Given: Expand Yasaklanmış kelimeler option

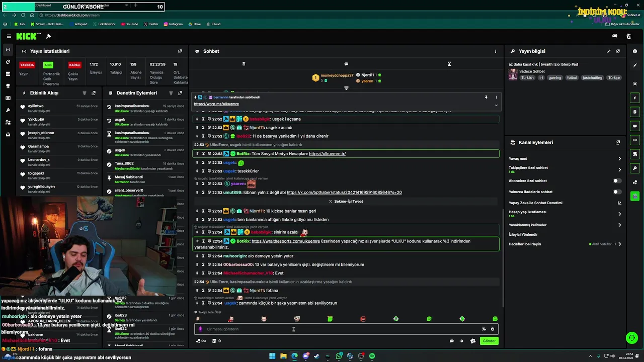Looking at the screenshot, I should (619, 225).
